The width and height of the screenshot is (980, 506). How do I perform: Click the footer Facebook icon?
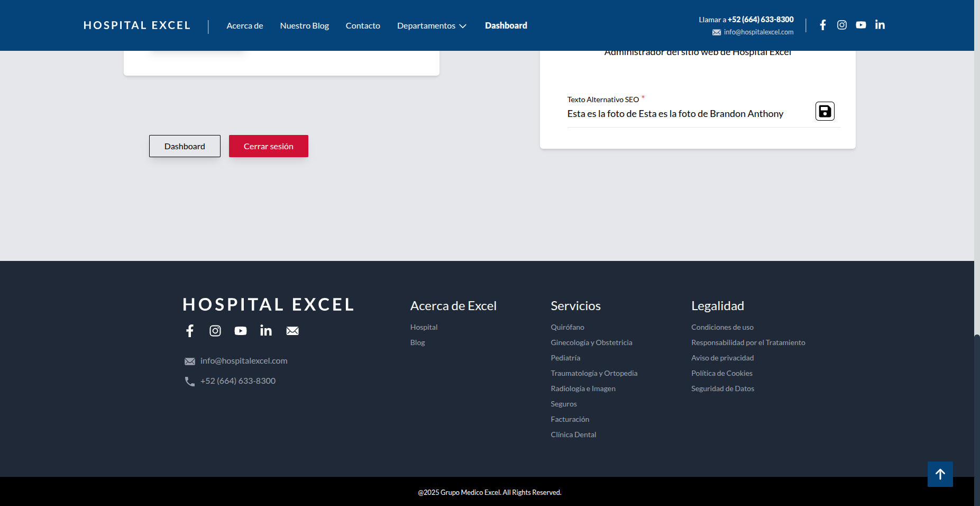(x=190, y=331)
